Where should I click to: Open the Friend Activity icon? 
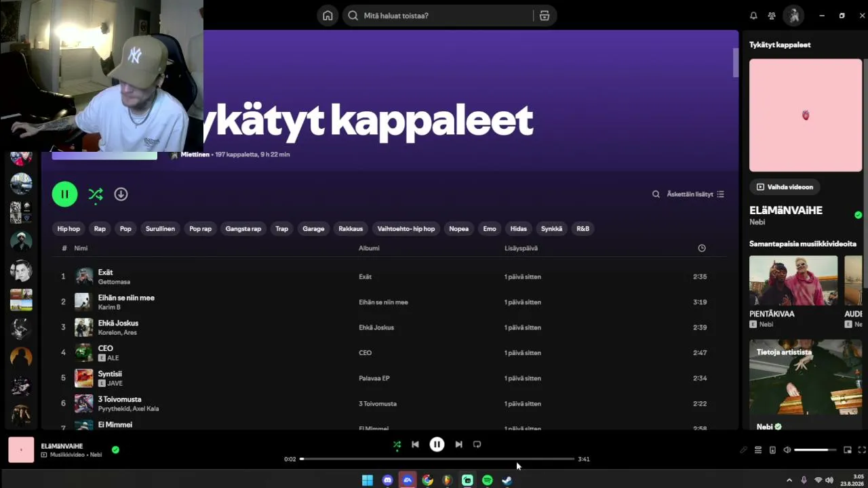tap(772, 16)
